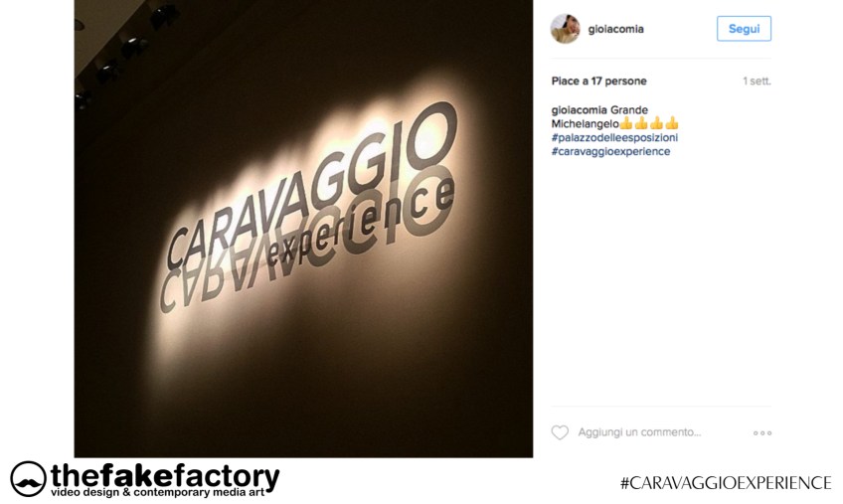Click the Grande Michelangelo caption text

point(599,116)
